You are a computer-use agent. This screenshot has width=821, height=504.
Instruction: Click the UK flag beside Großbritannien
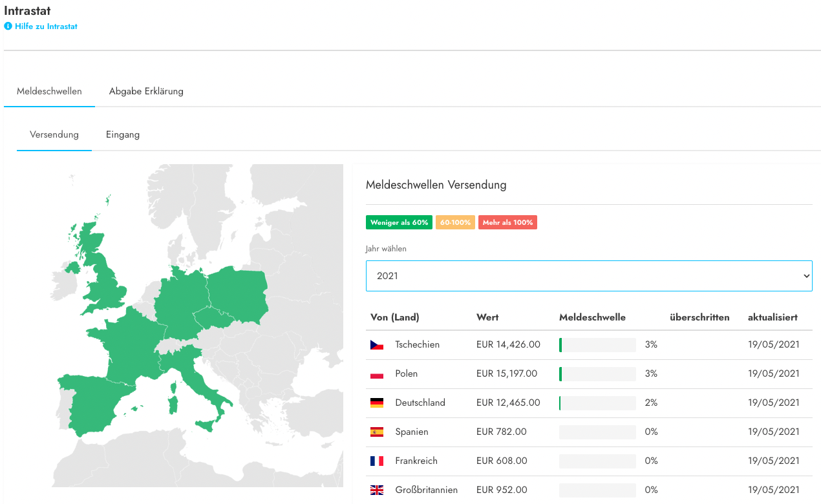point(377,490)
